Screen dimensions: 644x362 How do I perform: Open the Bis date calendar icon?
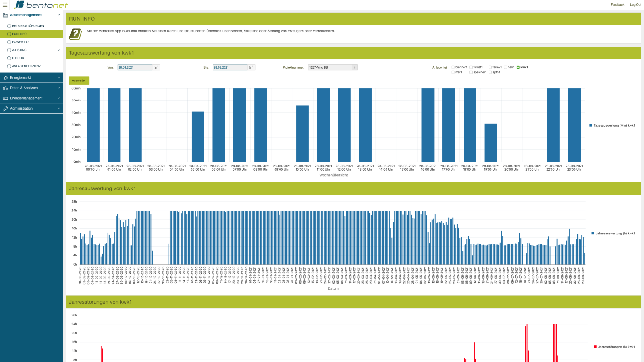pyautogui.click(x=251, y=67)
